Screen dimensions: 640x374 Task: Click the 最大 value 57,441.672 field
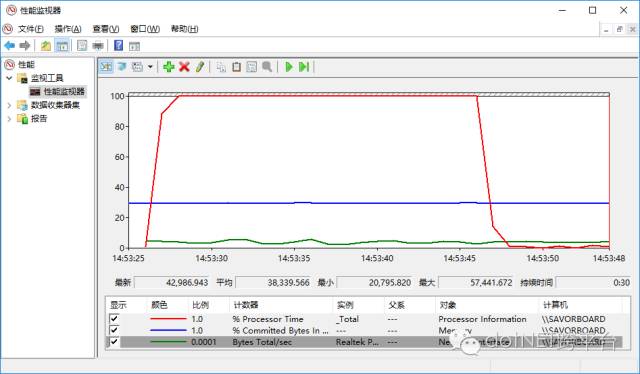[476, 282]
